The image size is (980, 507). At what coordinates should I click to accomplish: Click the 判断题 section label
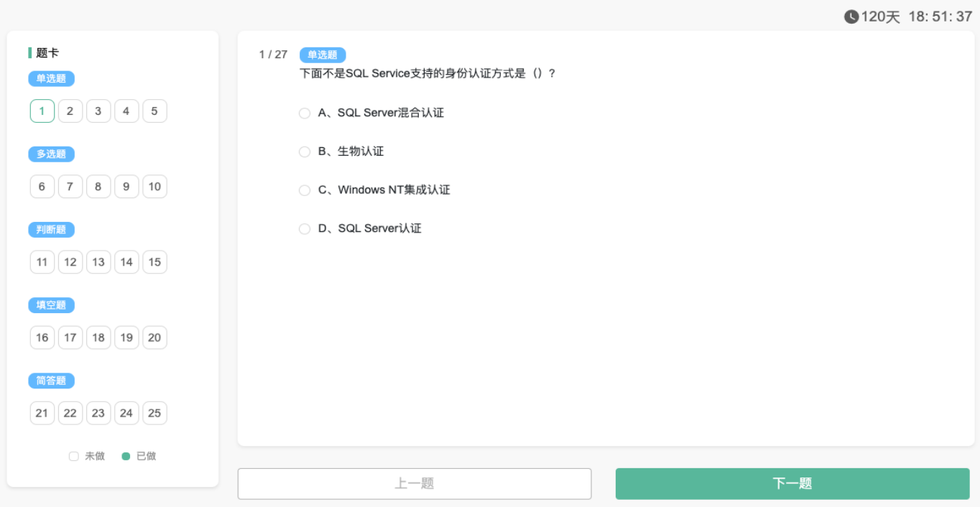coord(52,230)
